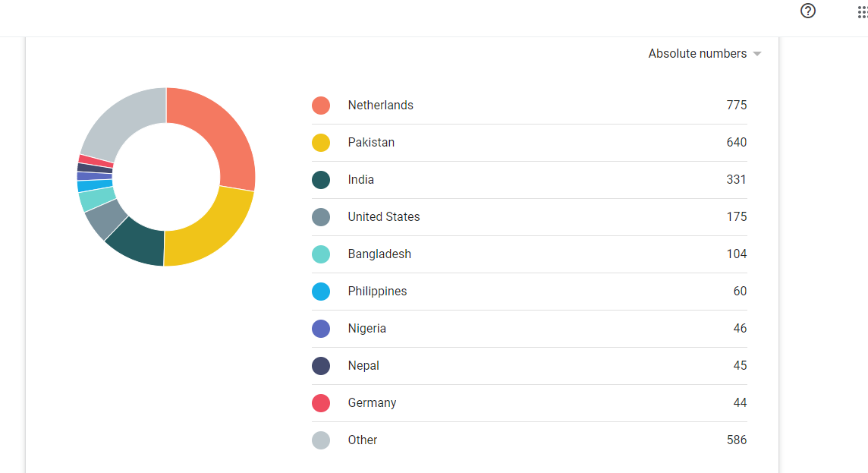The height and width of the screenshot is (473, 868).
Task: Click the Netherlands value 775
Action: (736, 106)
